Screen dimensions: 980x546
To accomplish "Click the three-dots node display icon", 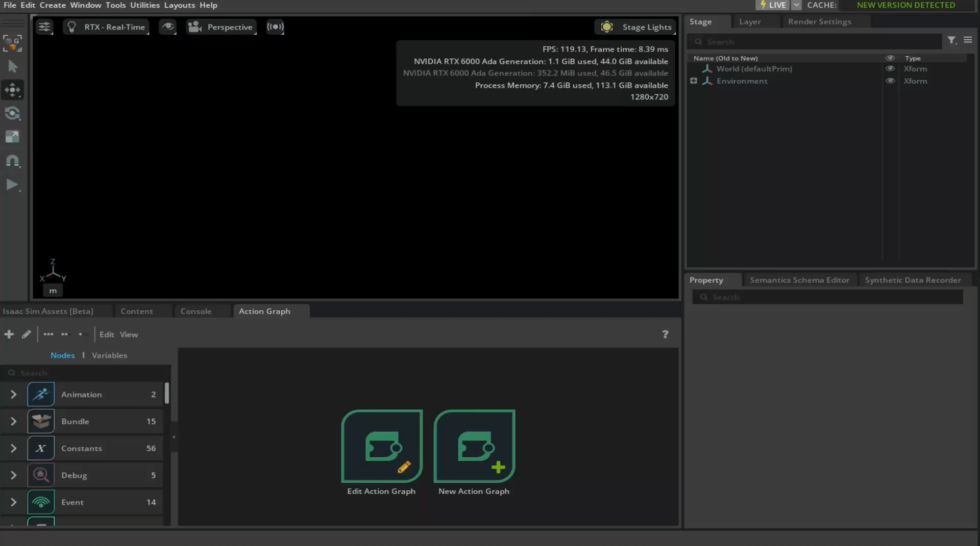I will (48, 334).
